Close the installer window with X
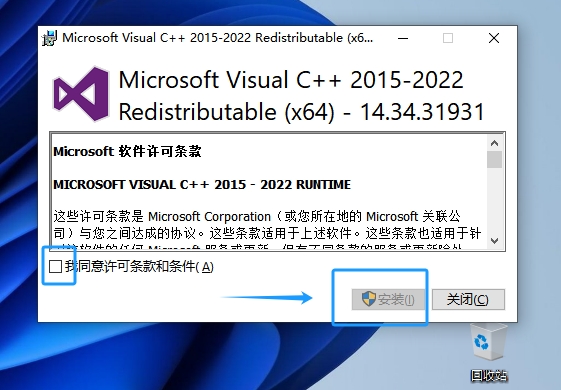The height and width of the screenshot is (390, 561). pyautogui.click(x=494, y=38)
